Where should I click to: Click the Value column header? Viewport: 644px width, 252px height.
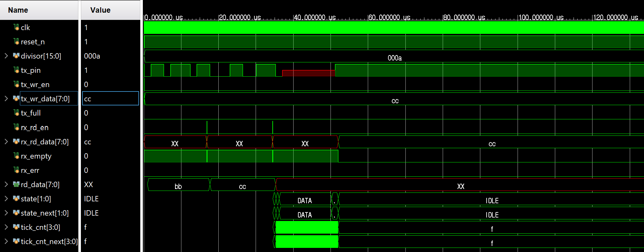coord(111,10)
